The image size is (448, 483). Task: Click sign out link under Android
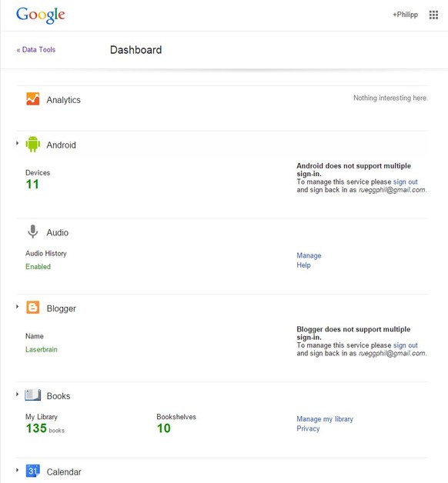pos(405,182)
